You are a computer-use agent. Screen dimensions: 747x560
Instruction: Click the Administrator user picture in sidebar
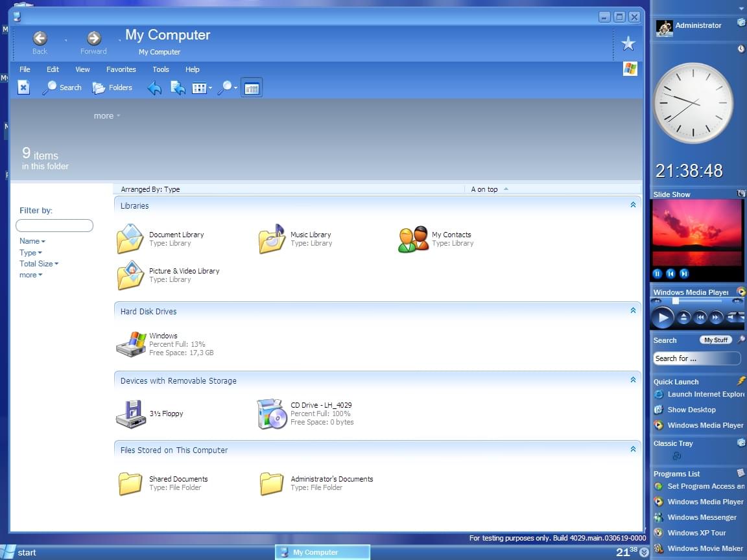(664, 28)
